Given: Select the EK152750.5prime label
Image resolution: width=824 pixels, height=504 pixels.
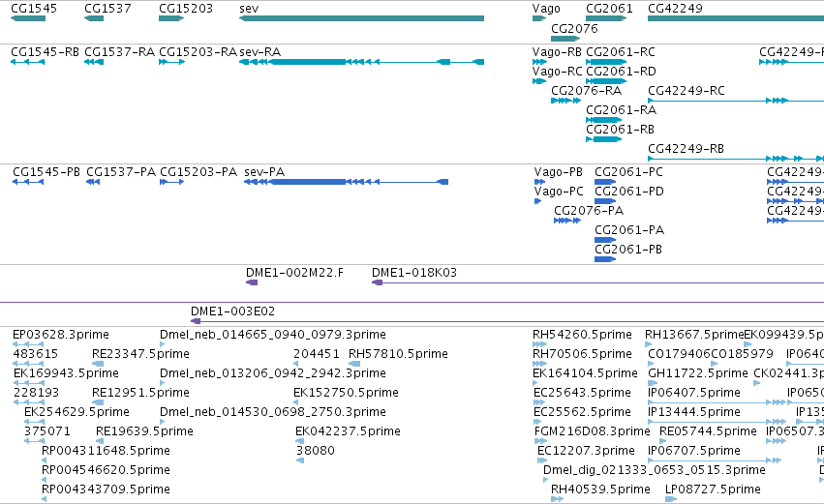Looking at the screenshot, I should click(346, 393).
